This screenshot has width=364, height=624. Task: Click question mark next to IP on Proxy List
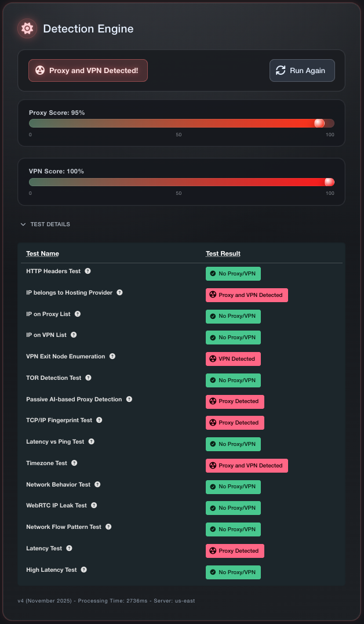point(78,314)
